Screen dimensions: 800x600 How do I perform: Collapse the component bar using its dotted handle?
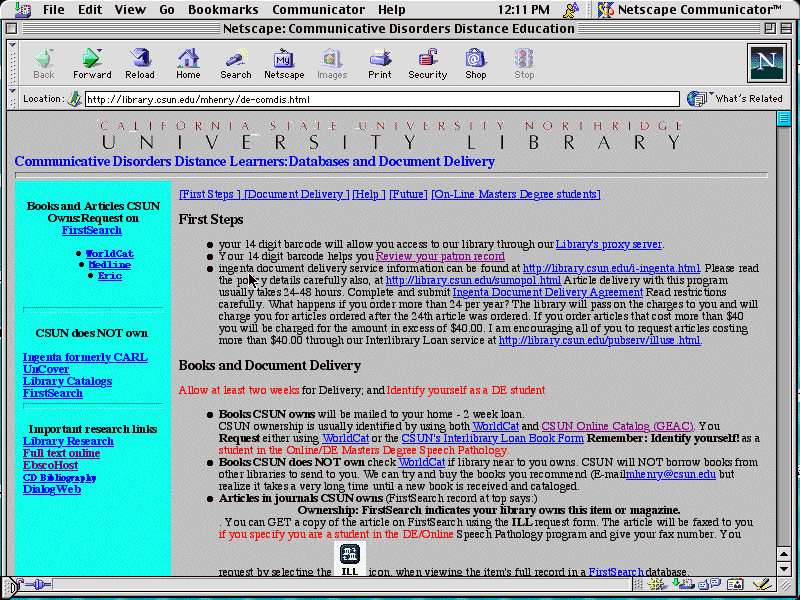tap(638, 585)
